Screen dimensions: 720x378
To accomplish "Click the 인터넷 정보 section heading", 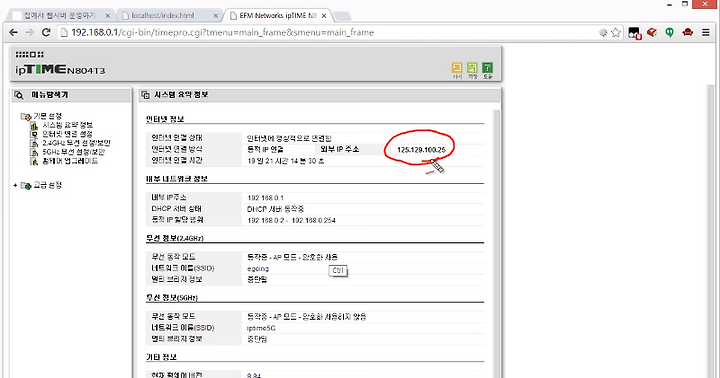I will (x=165, y=119).
